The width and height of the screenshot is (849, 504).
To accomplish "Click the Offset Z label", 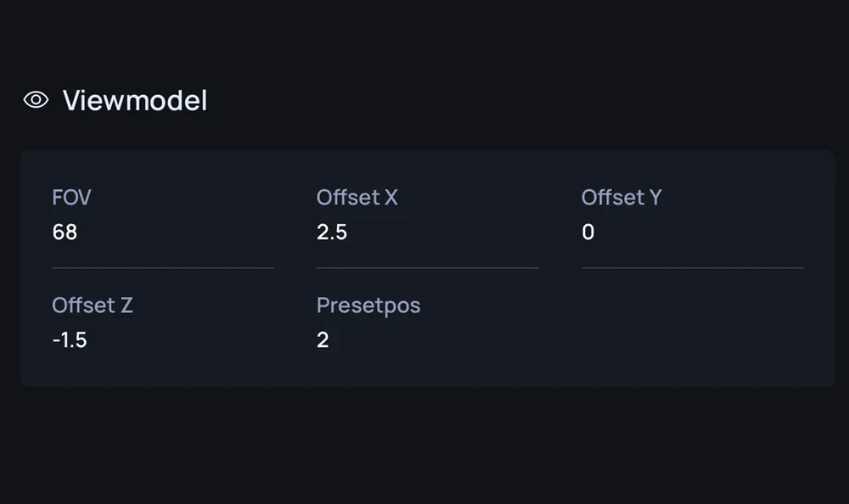I will (92, 305).
